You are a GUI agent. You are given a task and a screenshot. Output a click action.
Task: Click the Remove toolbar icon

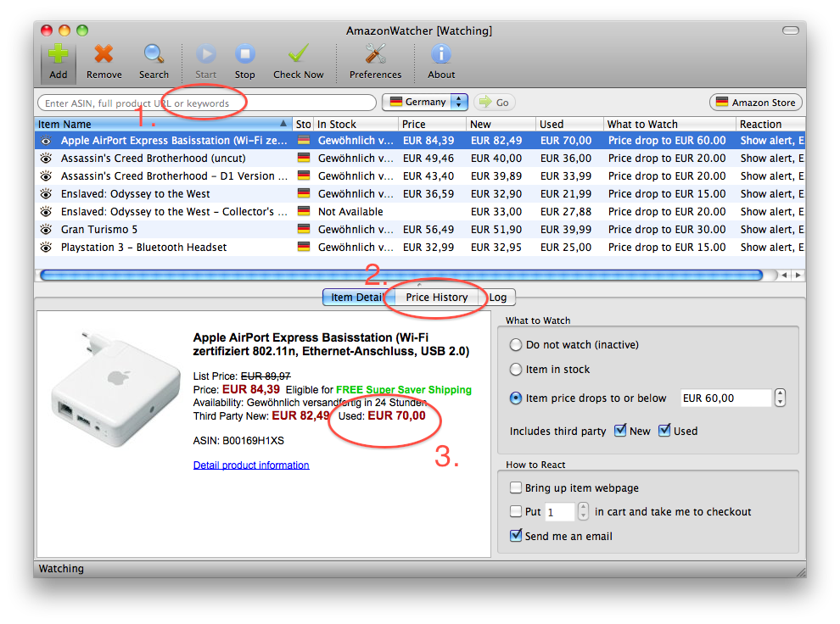(x=104, y=62)
